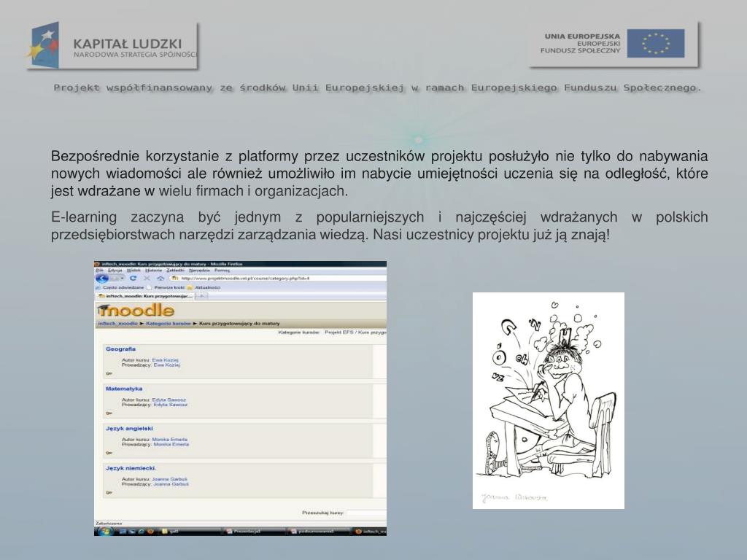Click the Firefox quick launch icon
The height and width of the screenshot is (560, 747).
(x=150, y=532)
